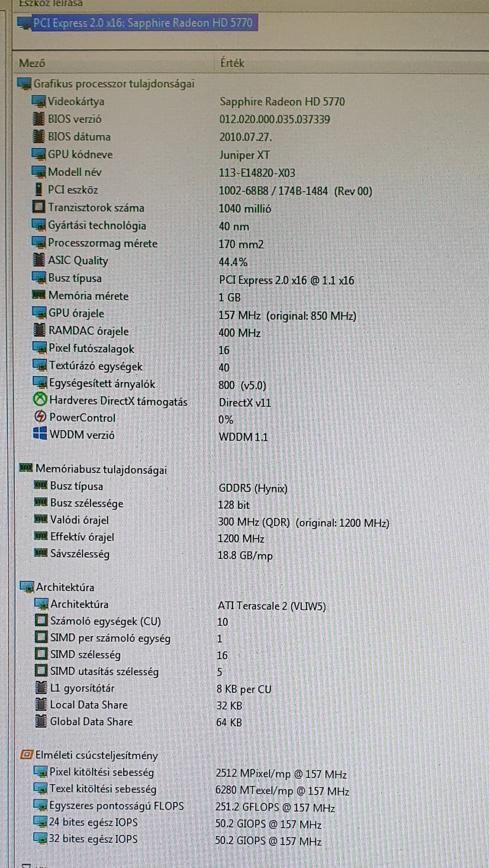This screenshot has width=489, height=868.
Task: Select the 2512 MPixel/mp @ 157 MHz value
Action: [x=281, y=774]
